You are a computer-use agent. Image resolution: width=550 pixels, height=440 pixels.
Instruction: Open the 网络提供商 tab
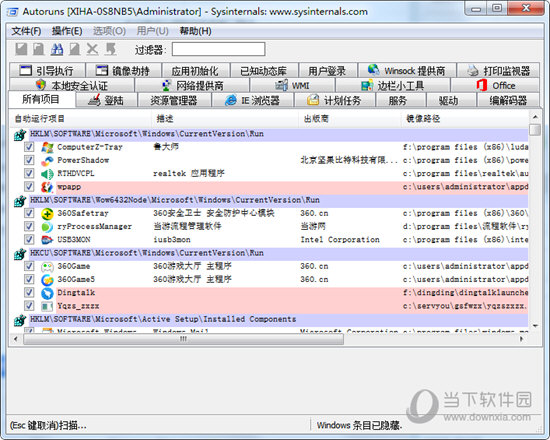[192, 86]
